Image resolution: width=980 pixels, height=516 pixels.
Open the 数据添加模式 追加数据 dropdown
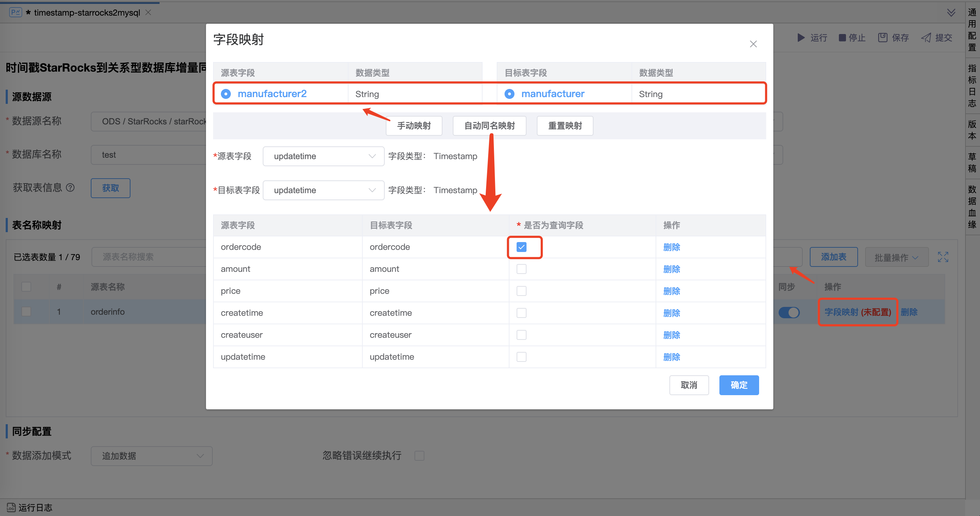coord(151,456)
